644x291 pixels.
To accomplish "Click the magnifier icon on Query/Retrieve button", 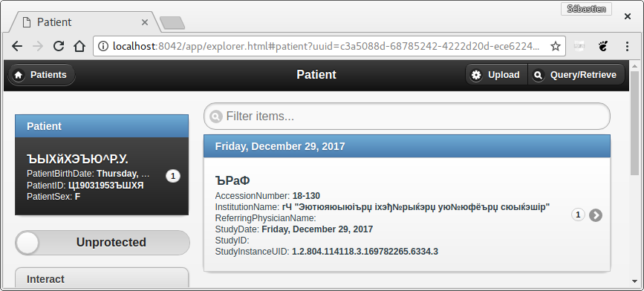I will (538, 75).
